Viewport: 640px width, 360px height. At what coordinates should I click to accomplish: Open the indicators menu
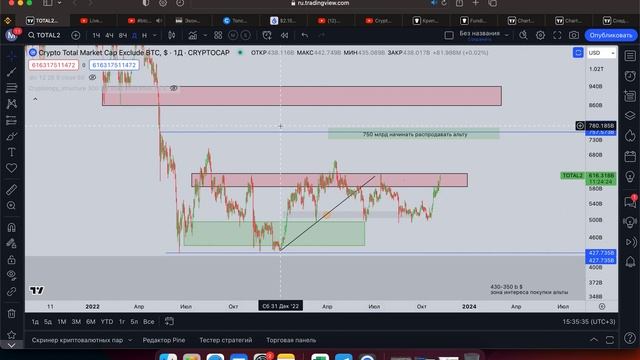(x=193, y=36)
